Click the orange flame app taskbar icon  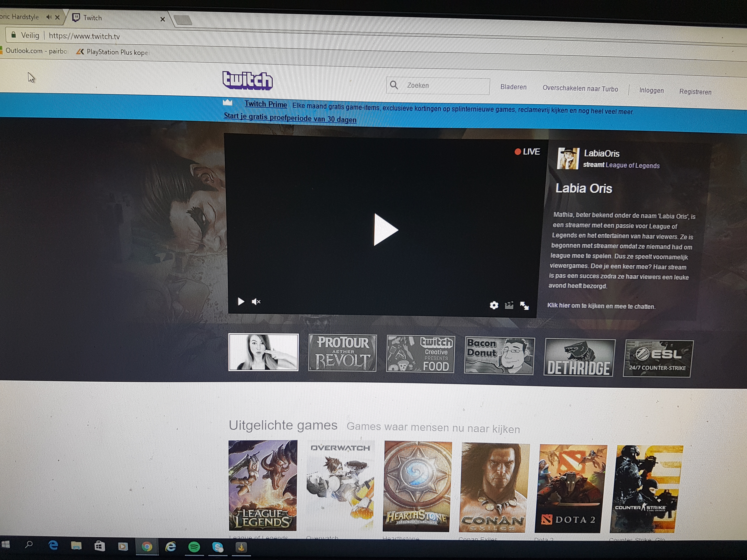pos(241,547)
